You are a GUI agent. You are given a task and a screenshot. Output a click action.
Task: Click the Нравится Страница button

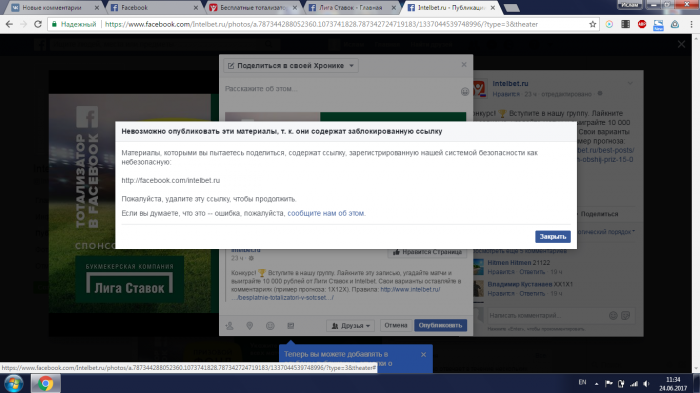coord(427,252)
